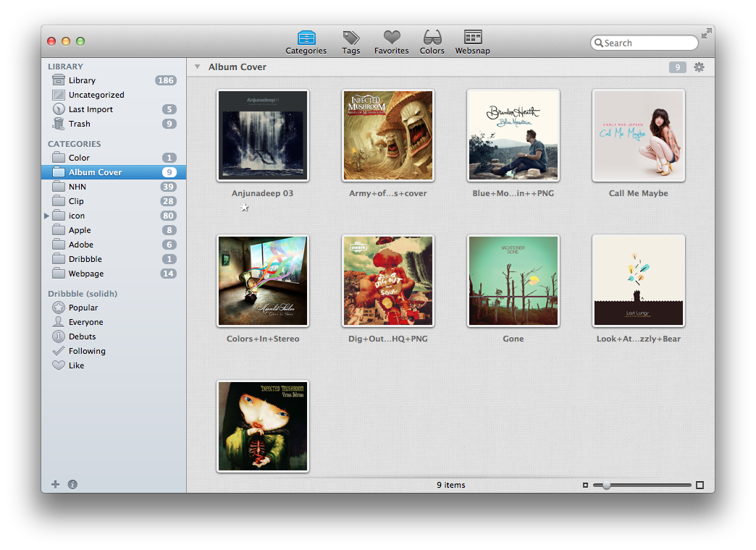Select the Adobe category
The image size is (756, 550).
click(x=114, y=245)
